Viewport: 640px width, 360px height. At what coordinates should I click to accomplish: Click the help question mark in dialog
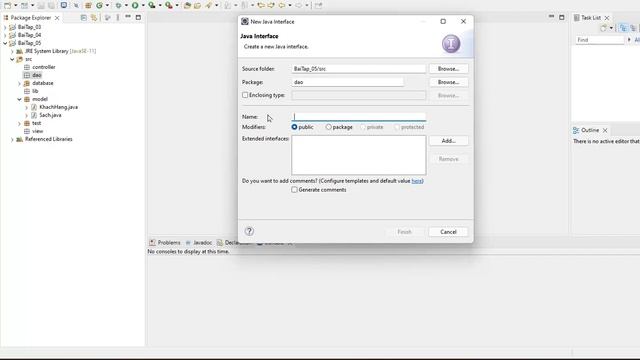pyautogui.click(x=249, y=231)
